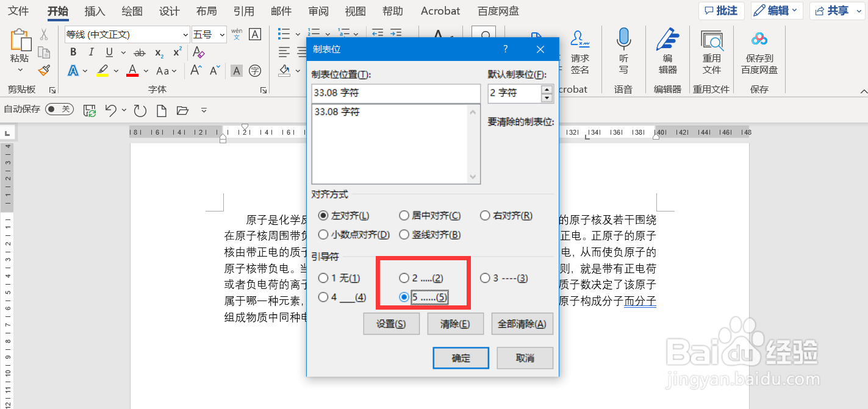Select the 居中对齐 alignment option
868x409 pixels.
404,215
